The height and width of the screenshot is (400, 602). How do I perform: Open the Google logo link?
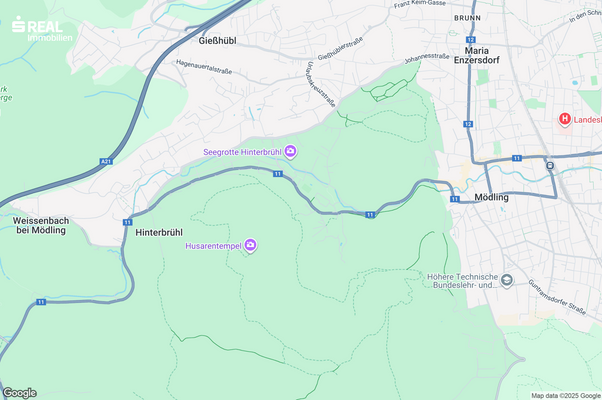click(x=20, y=393)
